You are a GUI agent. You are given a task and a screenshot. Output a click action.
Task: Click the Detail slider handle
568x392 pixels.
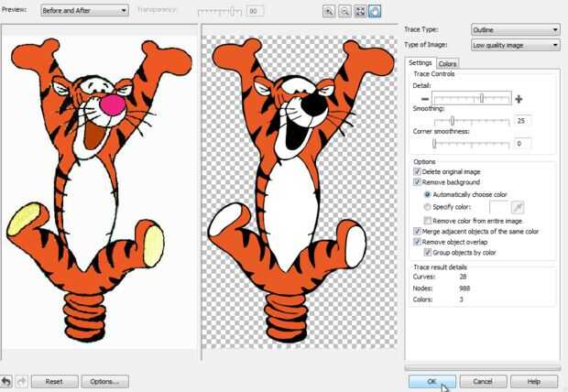481,98
